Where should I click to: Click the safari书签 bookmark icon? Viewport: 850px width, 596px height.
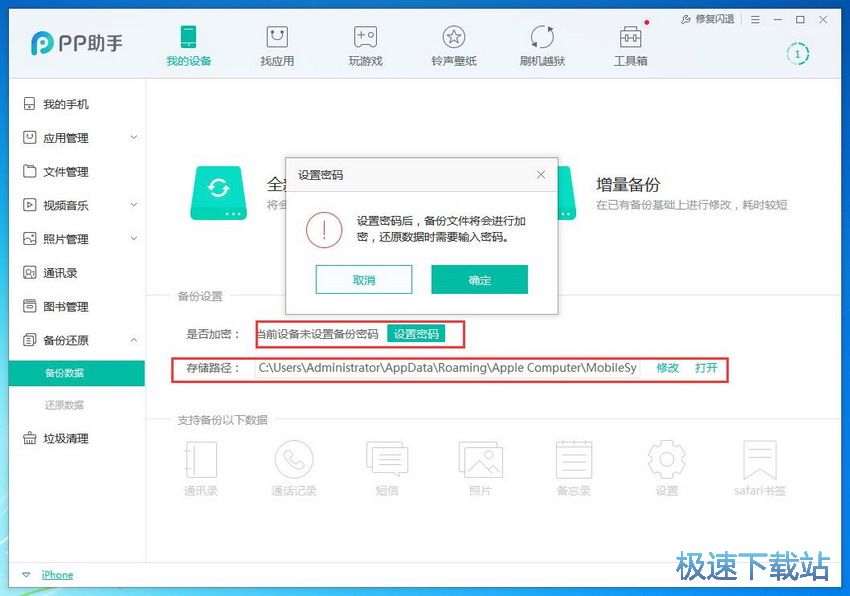pyautogui.click(x=760, y=460)
